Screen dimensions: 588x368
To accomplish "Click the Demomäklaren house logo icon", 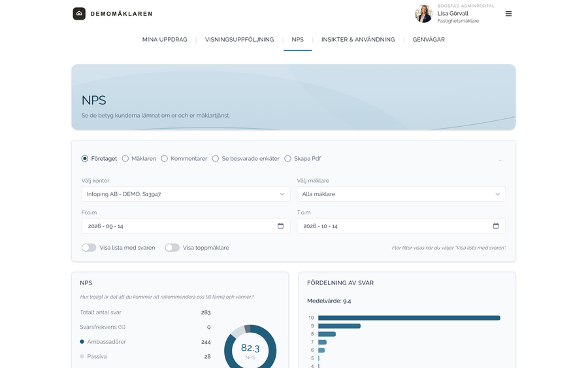I will (79, 14).
